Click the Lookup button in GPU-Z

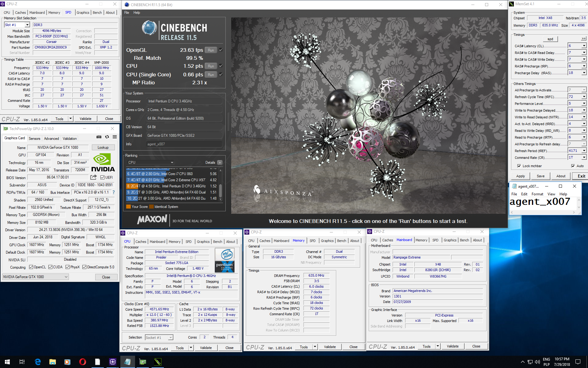(103, 148)
